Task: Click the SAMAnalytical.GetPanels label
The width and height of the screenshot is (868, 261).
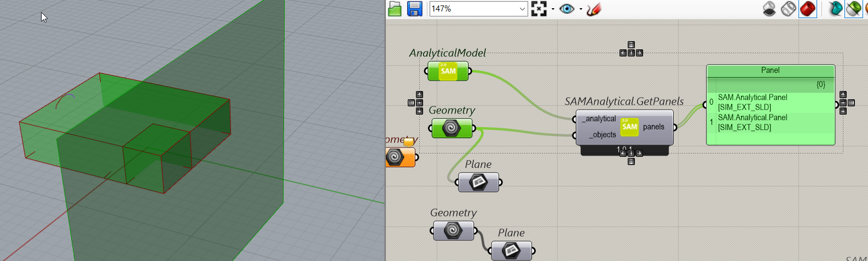Action: (624, 101)
